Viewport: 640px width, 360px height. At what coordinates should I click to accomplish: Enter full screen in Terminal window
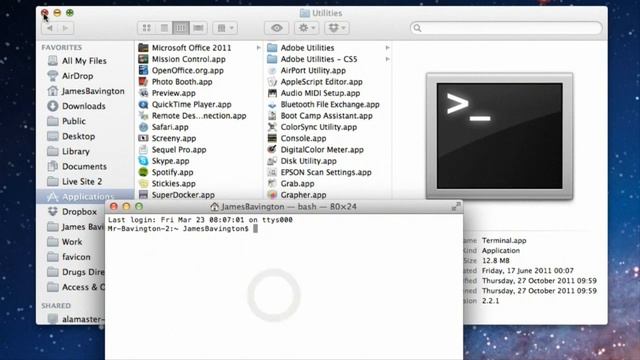[x=456, y=207]
